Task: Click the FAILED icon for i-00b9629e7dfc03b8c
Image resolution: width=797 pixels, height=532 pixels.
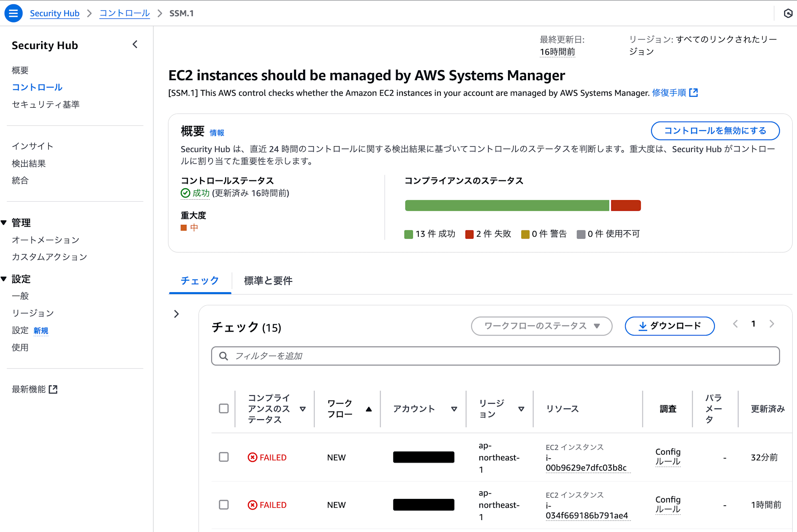Action: click(252, 457)
